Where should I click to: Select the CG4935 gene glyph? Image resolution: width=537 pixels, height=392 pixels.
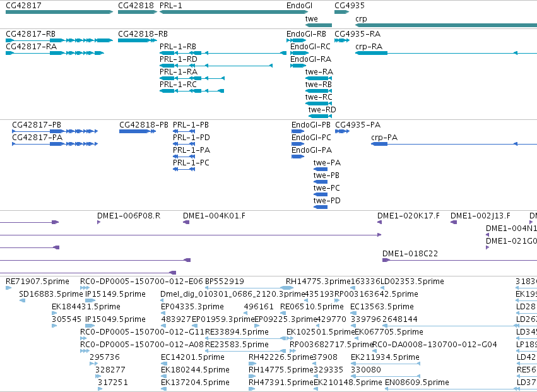pyautogui.click(x=342, y=12)
